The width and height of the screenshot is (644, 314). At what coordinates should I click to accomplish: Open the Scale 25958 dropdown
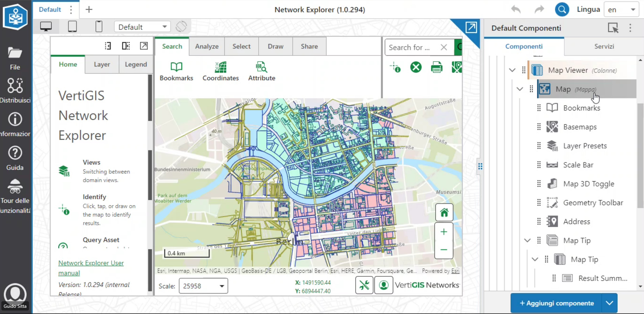pos(203,286)
